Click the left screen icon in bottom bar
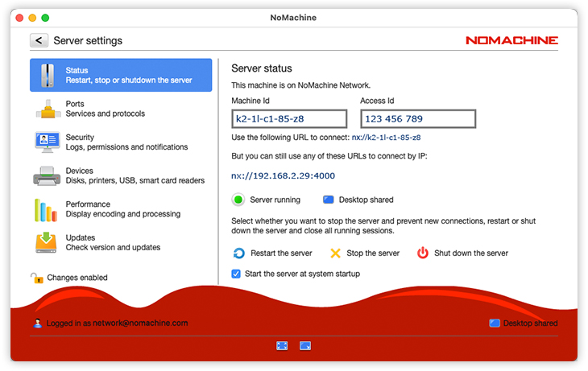The width and height of the screenshot is (588, 371). 282,345
